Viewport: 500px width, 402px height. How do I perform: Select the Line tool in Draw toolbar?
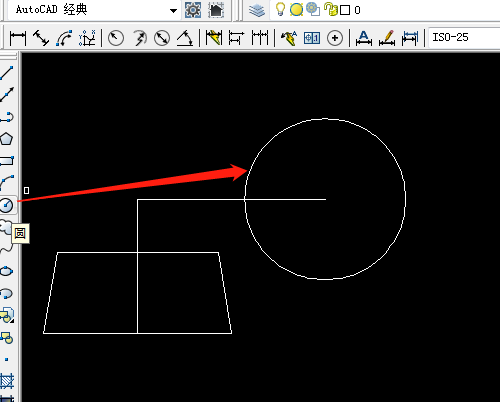(6, 73)
